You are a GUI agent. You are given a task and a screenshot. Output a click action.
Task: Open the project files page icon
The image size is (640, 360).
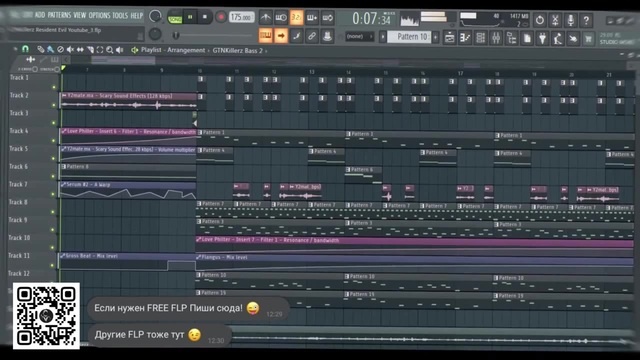[x=527, y=39]
